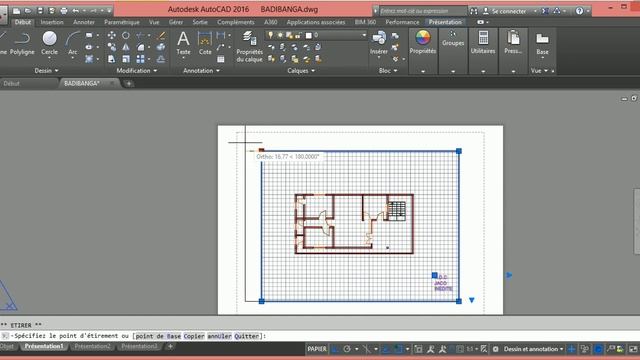Expand the Annotation panel
The image size is (640, 360).
pos(201,71)
